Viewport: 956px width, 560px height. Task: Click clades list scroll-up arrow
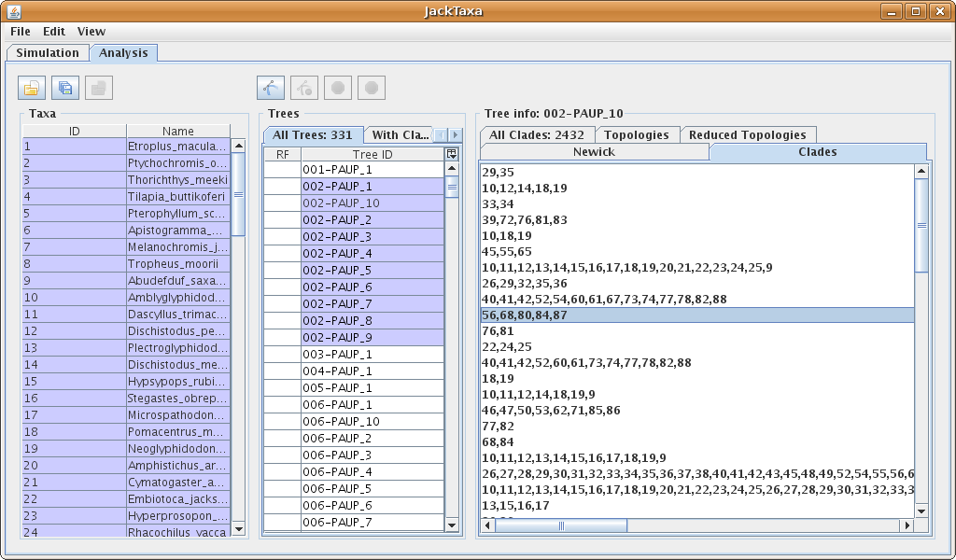pos(921,171)
